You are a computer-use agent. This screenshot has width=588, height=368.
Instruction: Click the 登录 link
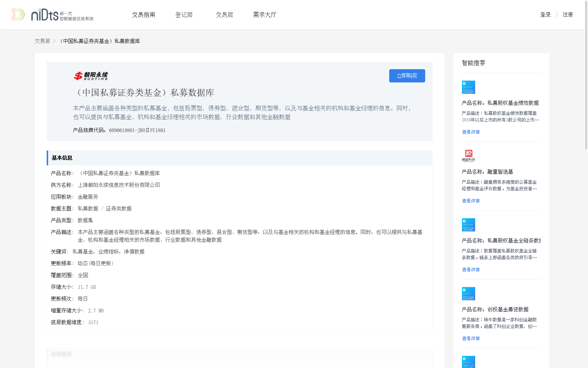tap(545, 15)
